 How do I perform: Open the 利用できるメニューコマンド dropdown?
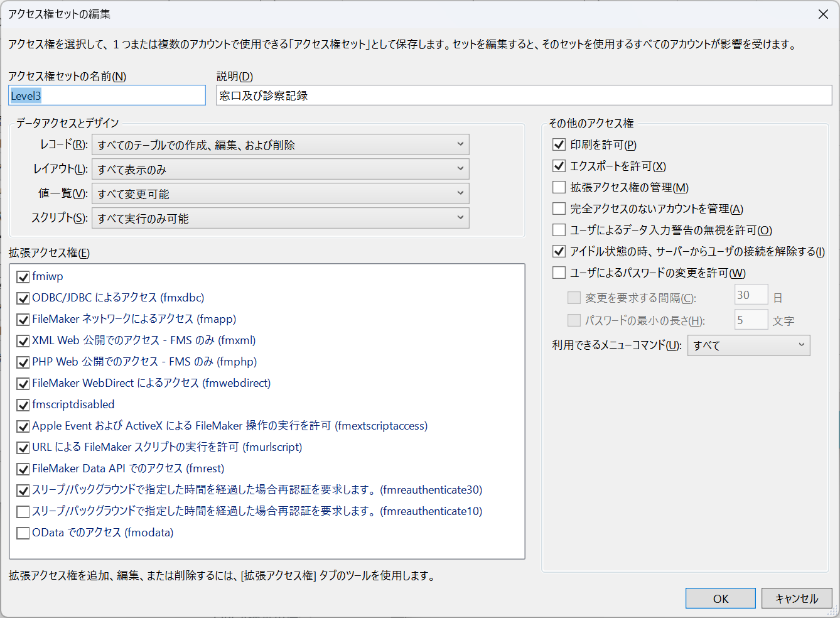[749, 345]
